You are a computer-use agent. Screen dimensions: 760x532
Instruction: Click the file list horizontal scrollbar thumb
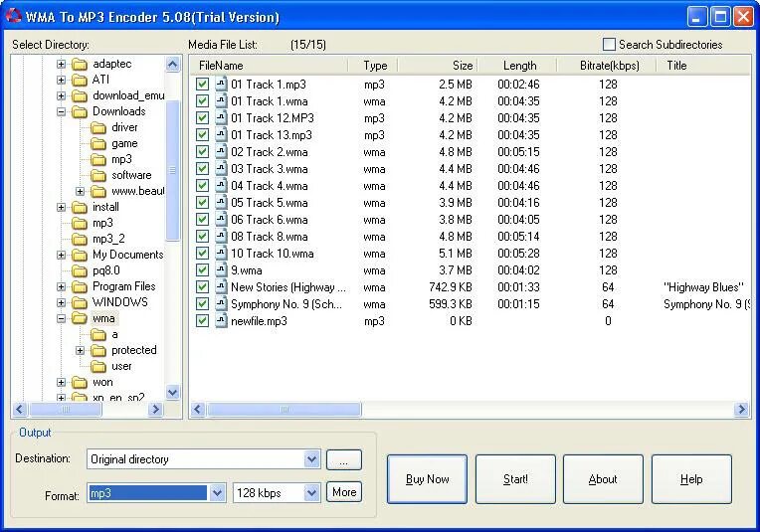(x=285, y=410)
